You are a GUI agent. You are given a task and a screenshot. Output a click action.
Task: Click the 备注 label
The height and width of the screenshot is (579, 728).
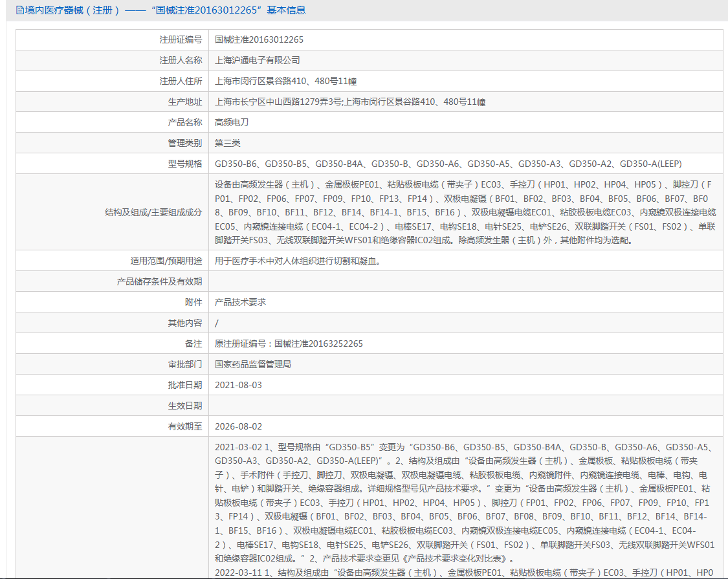[x=193, y=344]
